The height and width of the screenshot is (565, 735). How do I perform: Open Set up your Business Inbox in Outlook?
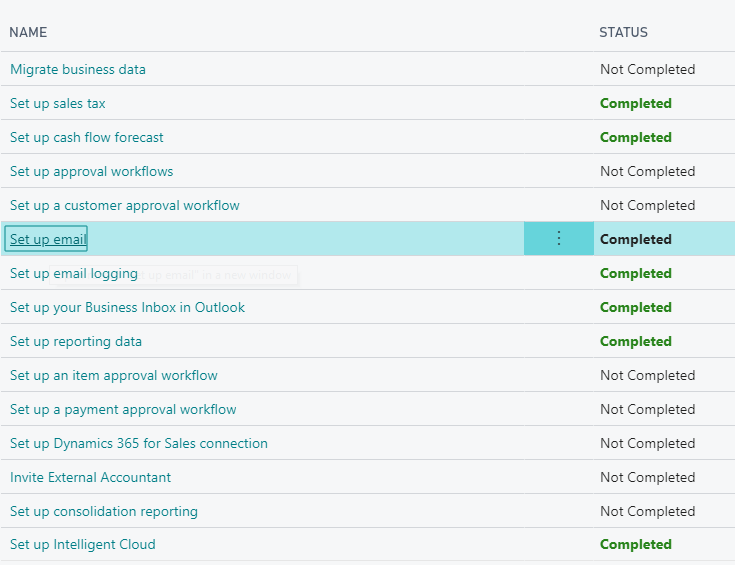tap(128, 308)
